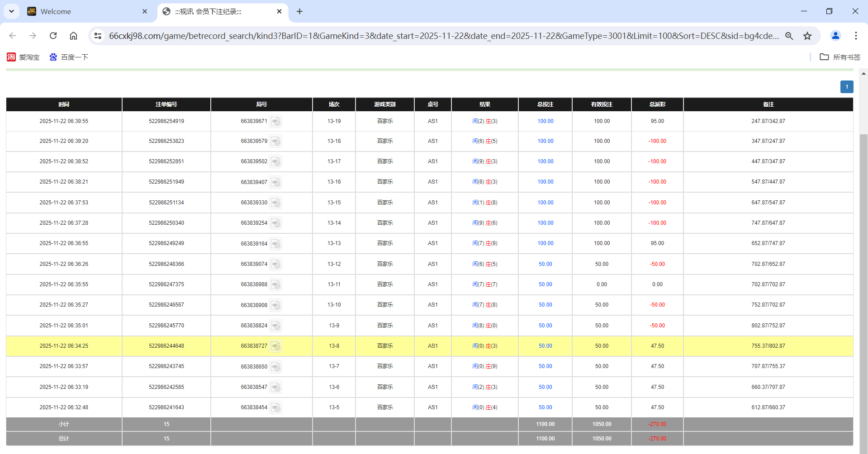Open the 所有书签 bookmarks folder

click(840, 57)
